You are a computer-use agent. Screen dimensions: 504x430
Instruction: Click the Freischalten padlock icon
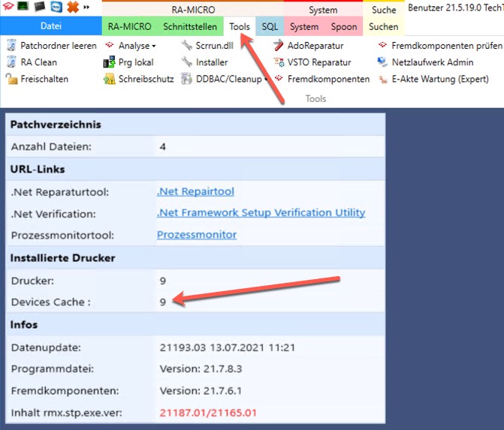[11, 79]
